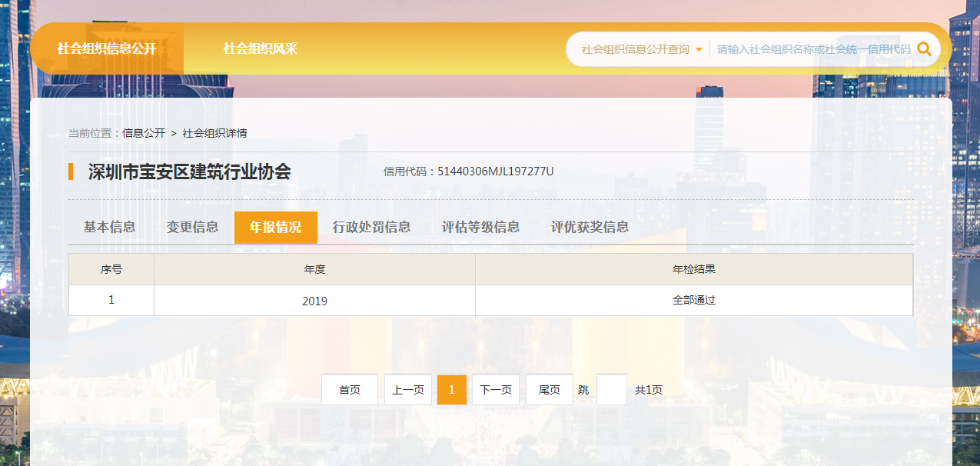This screenshot has width=980, height=466.
Task: Open the 评优获奖信息 tab
Action: [590, 227]
